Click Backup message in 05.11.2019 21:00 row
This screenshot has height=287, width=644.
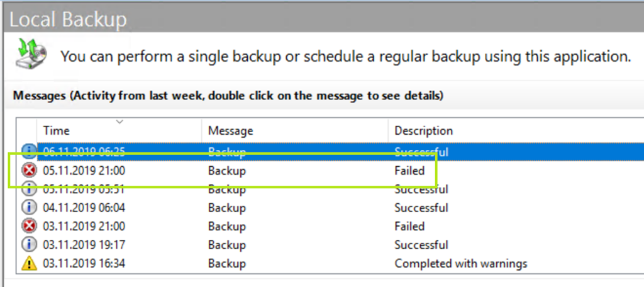[x=227, y=171]
